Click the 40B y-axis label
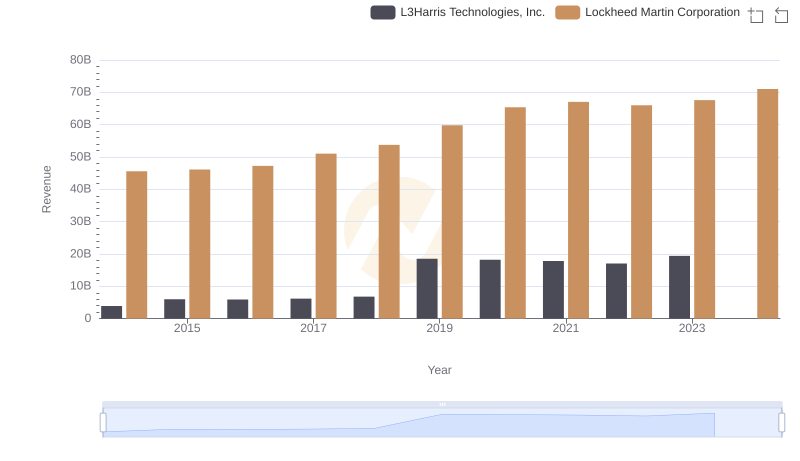 81,189
